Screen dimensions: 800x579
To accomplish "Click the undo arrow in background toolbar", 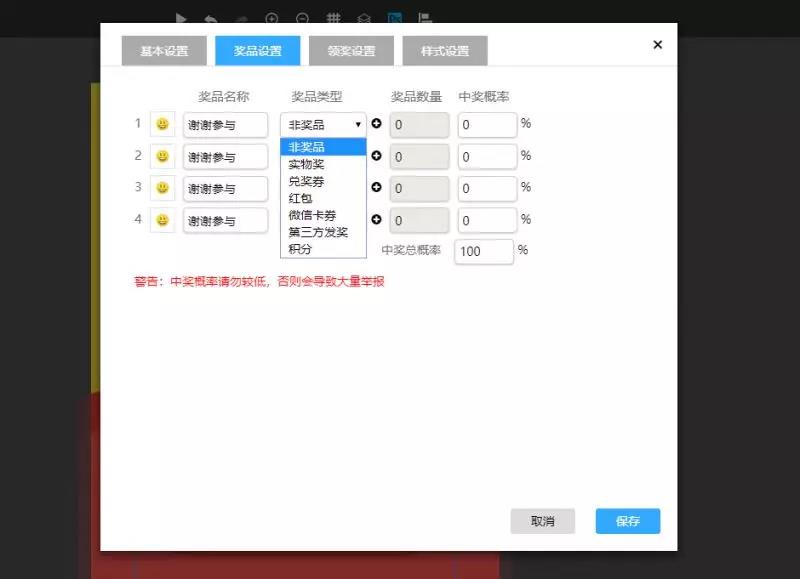I will 211,19.
